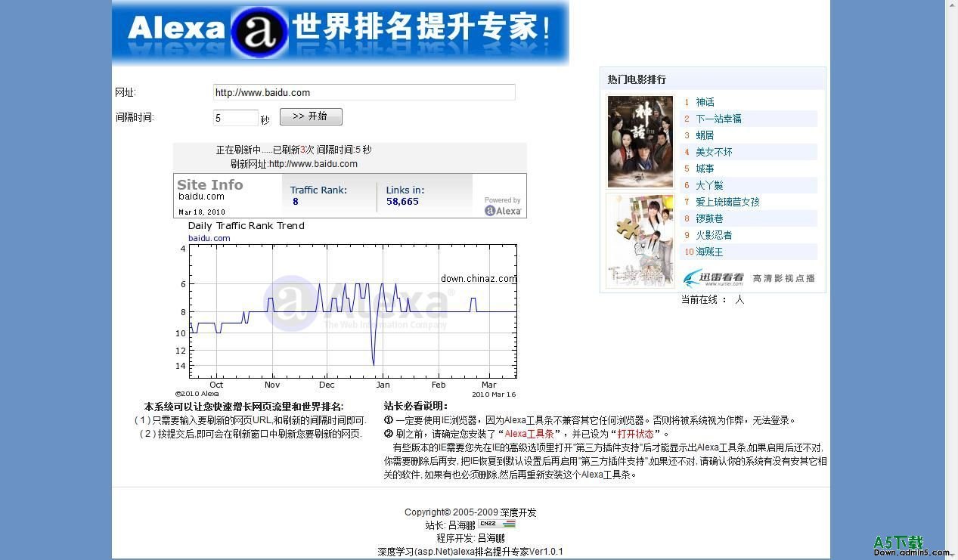The height and width of the screenshot is (560, 958).
Task: Click the 正在刷新中 status line
Action: (x=294, y=150)
